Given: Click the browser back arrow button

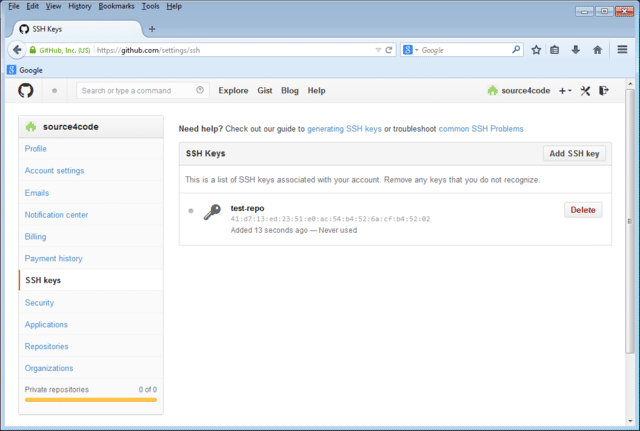Looking at the screenshot, I should pyautogui.click(x=17, y=50).
